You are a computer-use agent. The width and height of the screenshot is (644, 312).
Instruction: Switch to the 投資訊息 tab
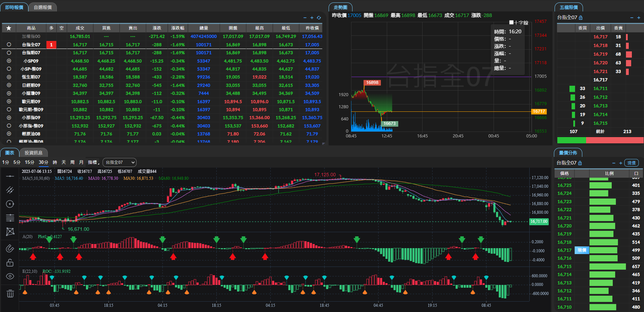[33, 153]
